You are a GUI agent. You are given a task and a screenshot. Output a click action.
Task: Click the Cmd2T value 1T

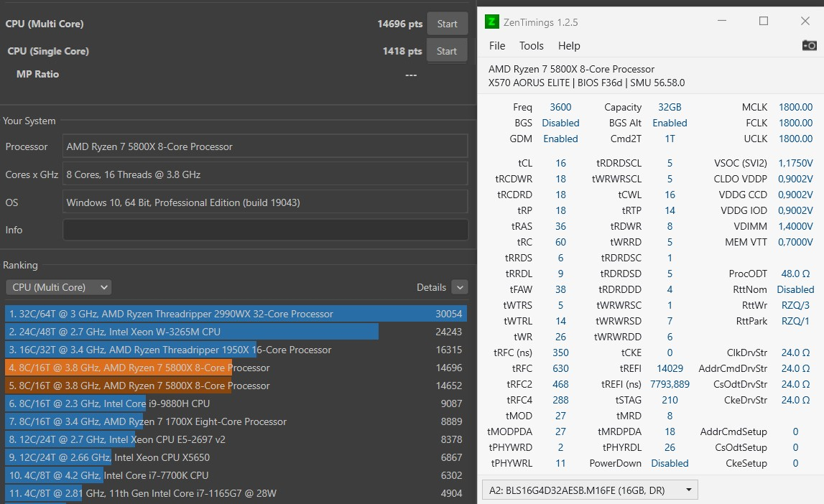(670, 139)
